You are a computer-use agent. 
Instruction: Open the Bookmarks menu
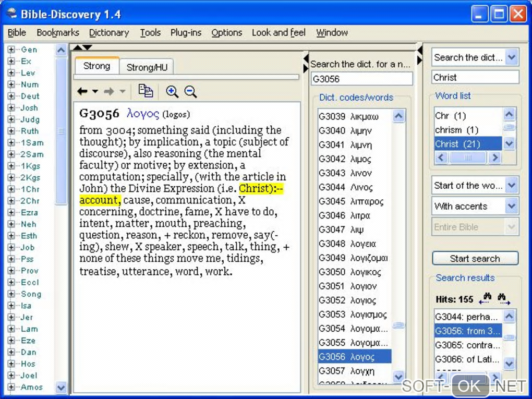point(58,32)
